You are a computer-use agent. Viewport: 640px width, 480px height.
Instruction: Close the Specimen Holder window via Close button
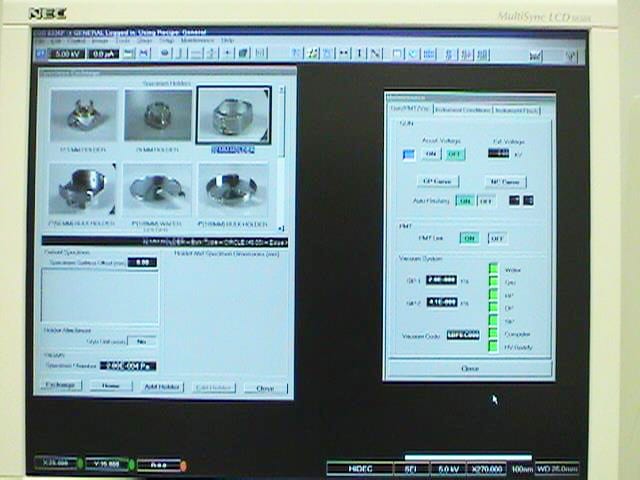(x=265, y=389)
